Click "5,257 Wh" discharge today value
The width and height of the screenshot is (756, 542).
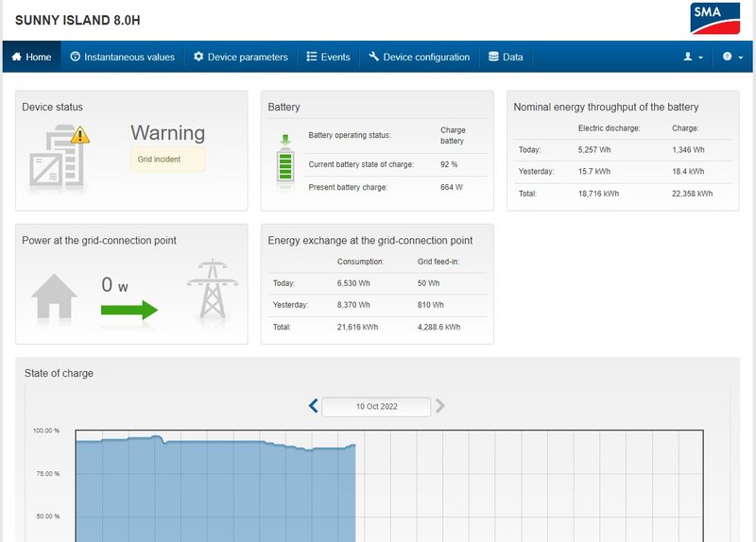coord(594,150)
